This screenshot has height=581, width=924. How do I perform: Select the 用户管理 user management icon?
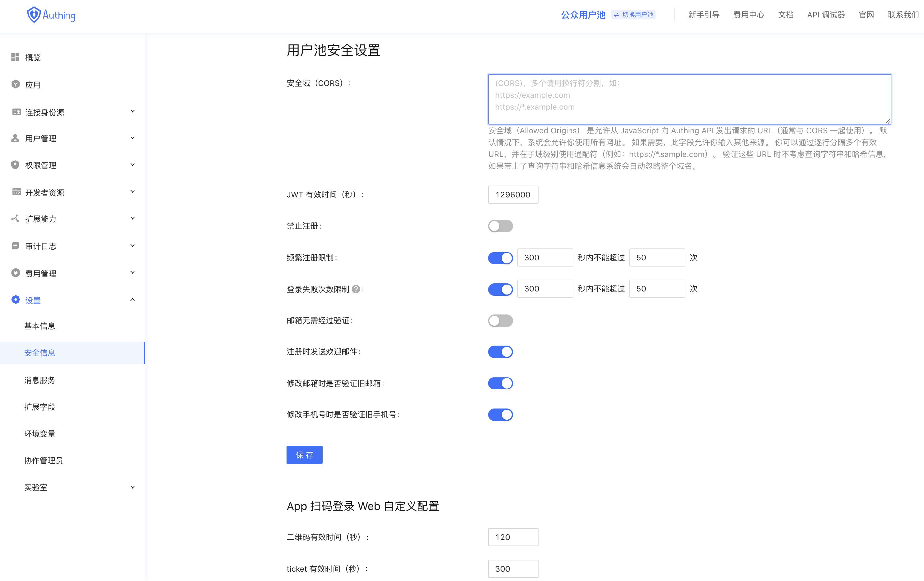(15, 138)
